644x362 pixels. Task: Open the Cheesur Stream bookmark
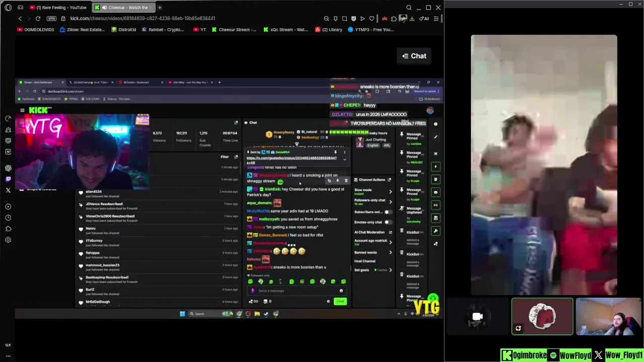point(234,30)
